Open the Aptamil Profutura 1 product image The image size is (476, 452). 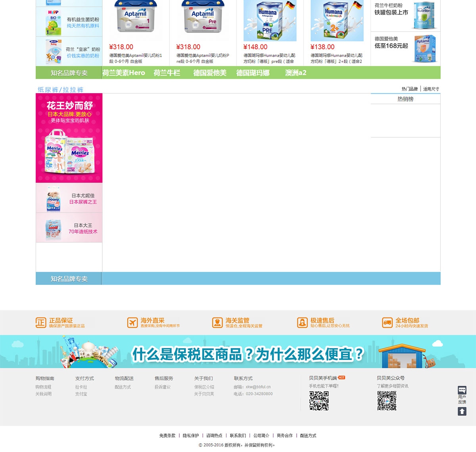point(136,20)
